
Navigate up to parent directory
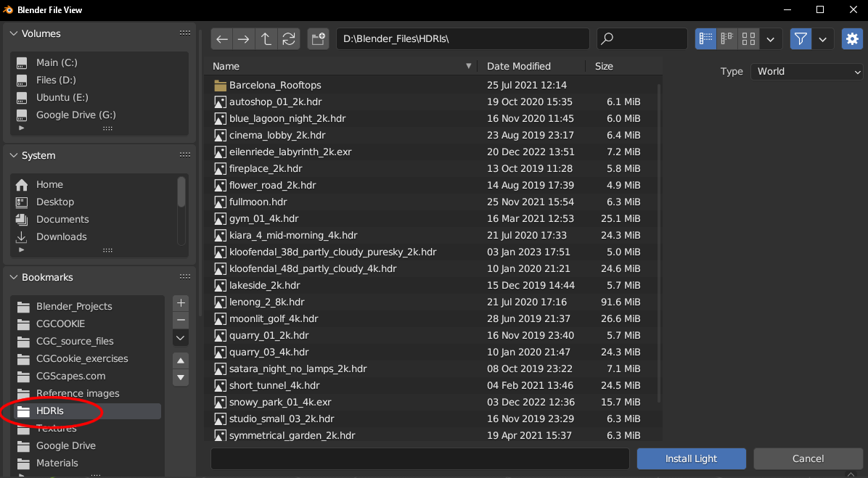(x=266, y=38)
